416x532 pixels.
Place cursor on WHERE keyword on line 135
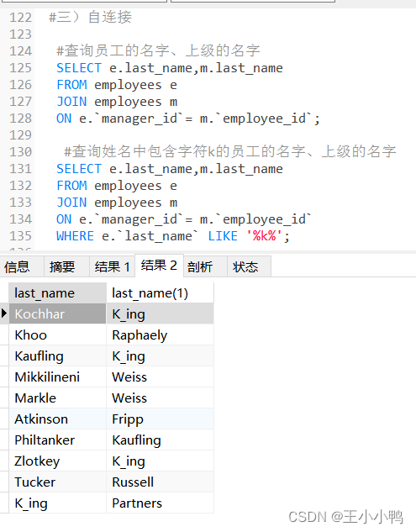pos(75,236)
